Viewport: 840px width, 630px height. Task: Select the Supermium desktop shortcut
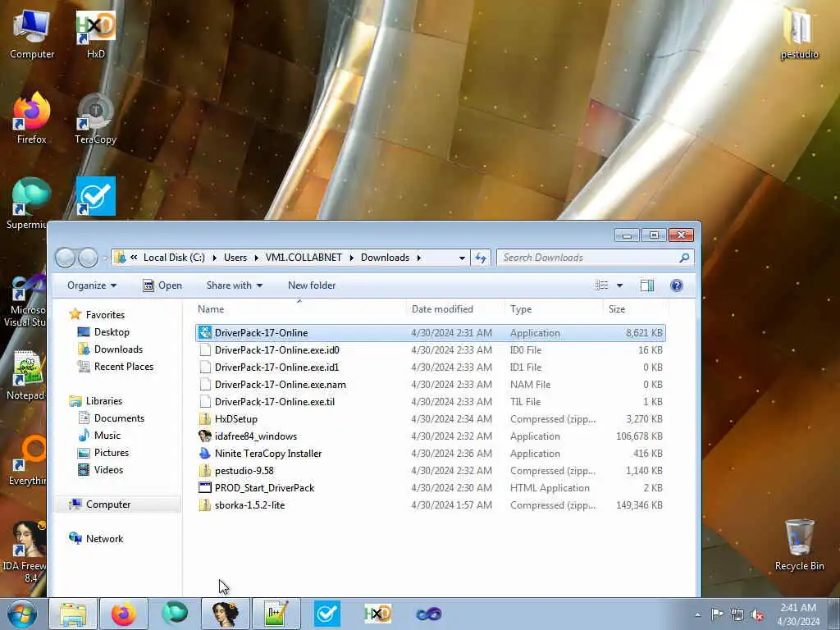pyautogui.click(x=27, y=204)
